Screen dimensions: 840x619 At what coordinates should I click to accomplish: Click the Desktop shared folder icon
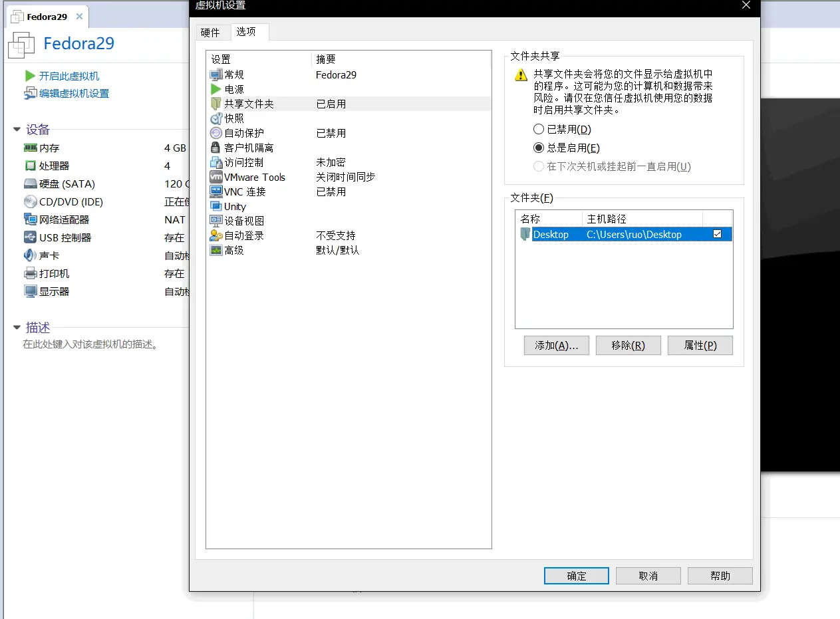click(x=525, y=234)
